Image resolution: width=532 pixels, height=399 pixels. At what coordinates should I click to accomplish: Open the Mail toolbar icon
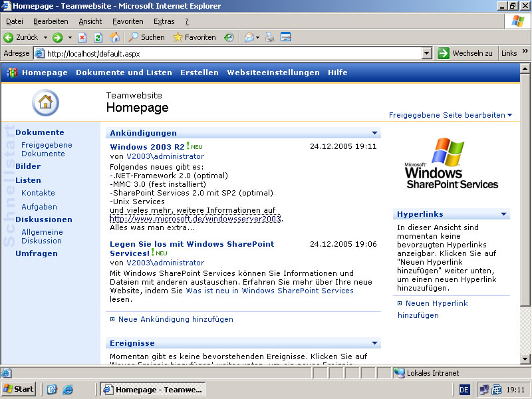click(250, 37)
